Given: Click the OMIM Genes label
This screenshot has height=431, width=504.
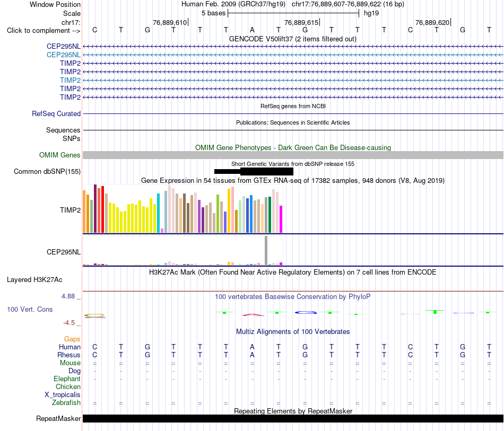Looking at the screenshot, I should (60, 155).
